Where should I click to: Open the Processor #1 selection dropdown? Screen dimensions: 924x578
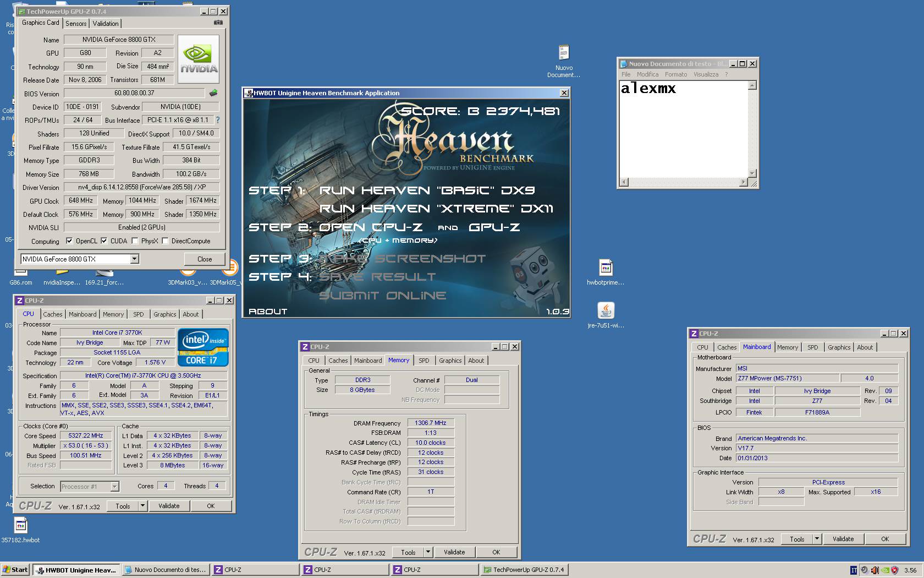coord(114,486)
